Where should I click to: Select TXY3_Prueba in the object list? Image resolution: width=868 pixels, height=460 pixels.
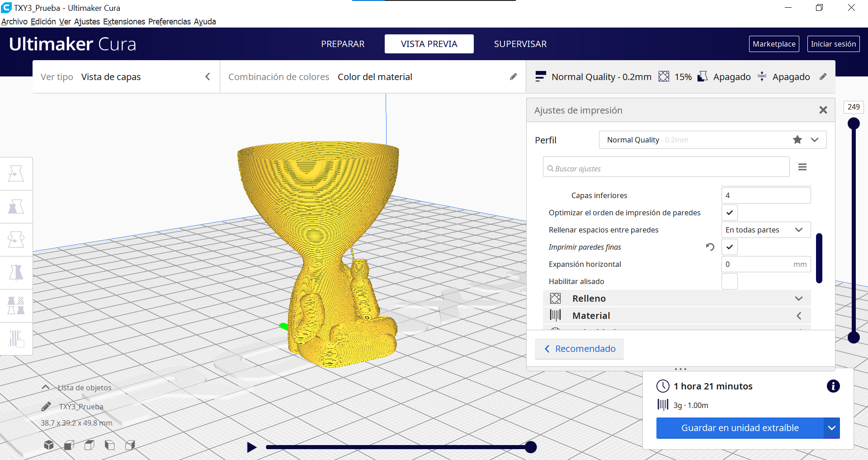81,407
